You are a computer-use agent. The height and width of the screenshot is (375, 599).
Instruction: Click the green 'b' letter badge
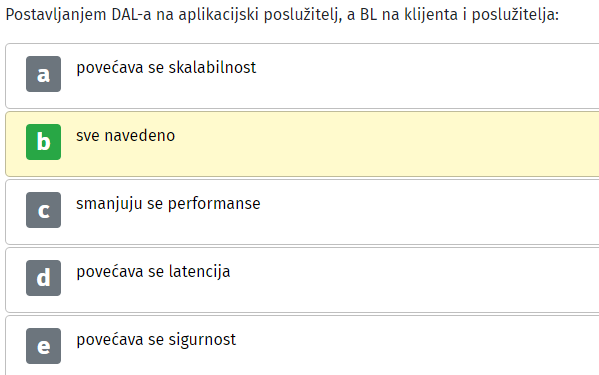point(44,142)
